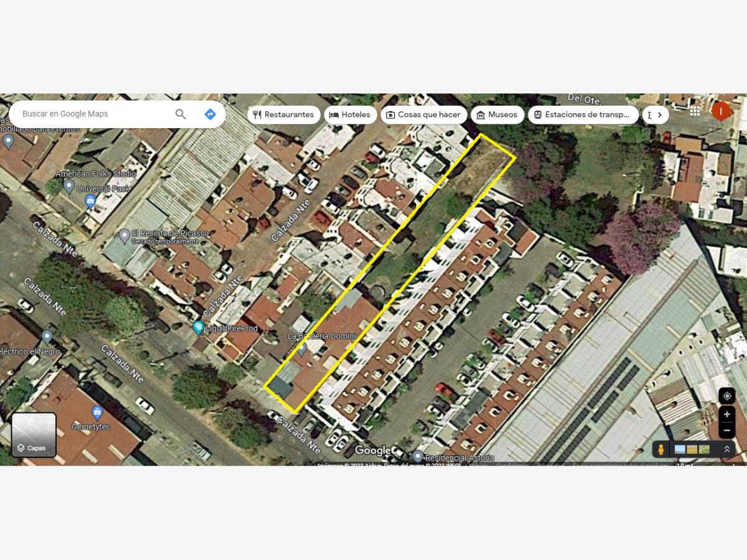Select the Street View pegman
Image resolution: width=747 pixels, height=560 pixels.
click(x=660, y=449)
